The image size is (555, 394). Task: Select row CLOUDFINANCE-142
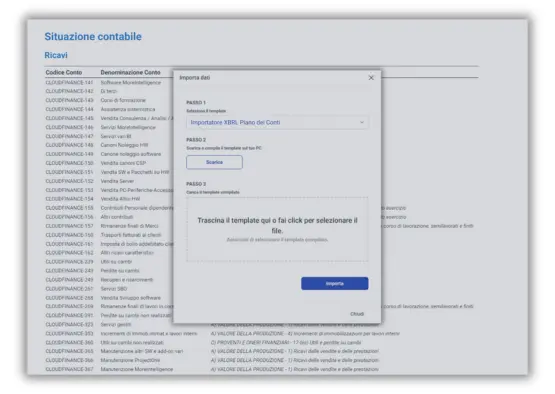[69, 91]
